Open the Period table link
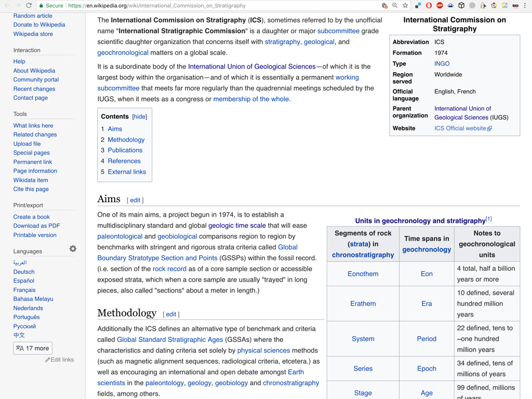The image size is (532, 399). click(427, 339)
